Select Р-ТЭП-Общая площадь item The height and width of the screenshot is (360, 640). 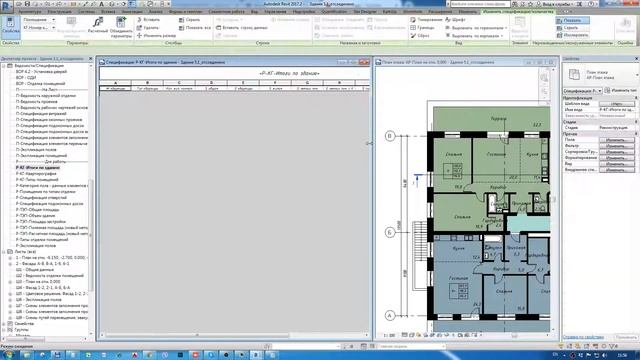(37, 209)
